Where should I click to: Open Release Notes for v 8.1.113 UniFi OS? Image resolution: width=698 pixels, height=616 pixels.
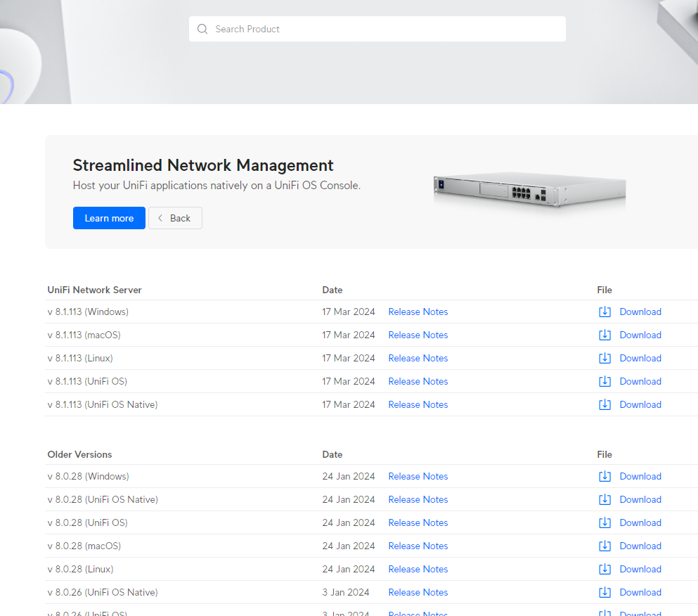click(418, 381)
